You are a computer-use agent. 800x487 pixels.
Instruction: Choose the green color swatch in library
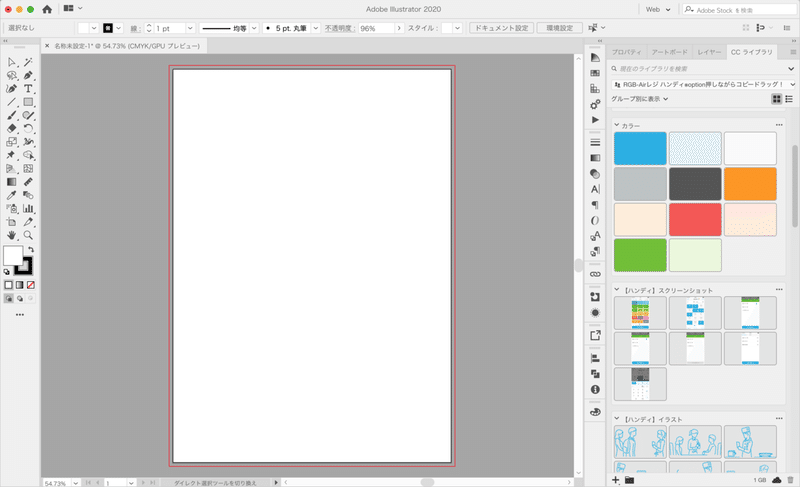tap(640, 255)
